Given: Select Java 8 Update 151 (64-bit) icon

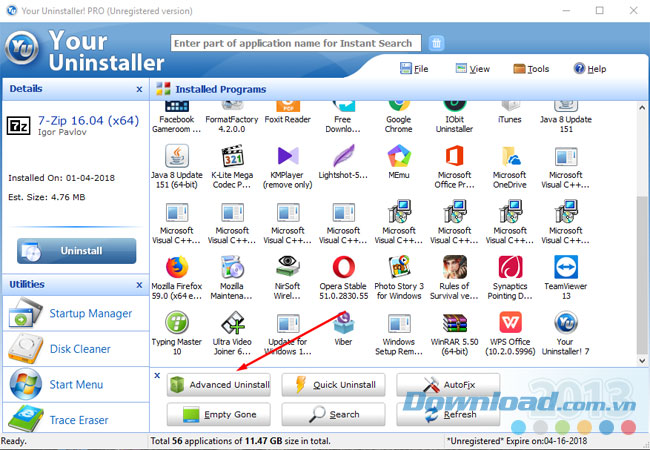Looking at the screenshot, I should tap(177, 156).
